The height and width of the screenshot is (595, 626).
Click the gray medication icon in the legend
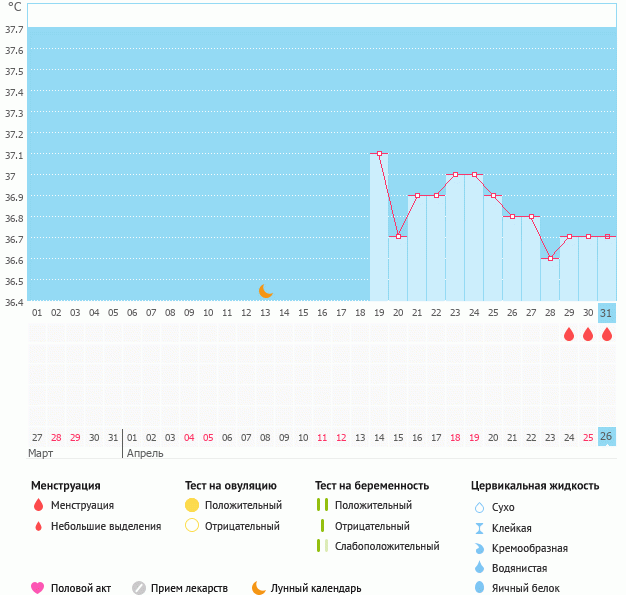139,588
